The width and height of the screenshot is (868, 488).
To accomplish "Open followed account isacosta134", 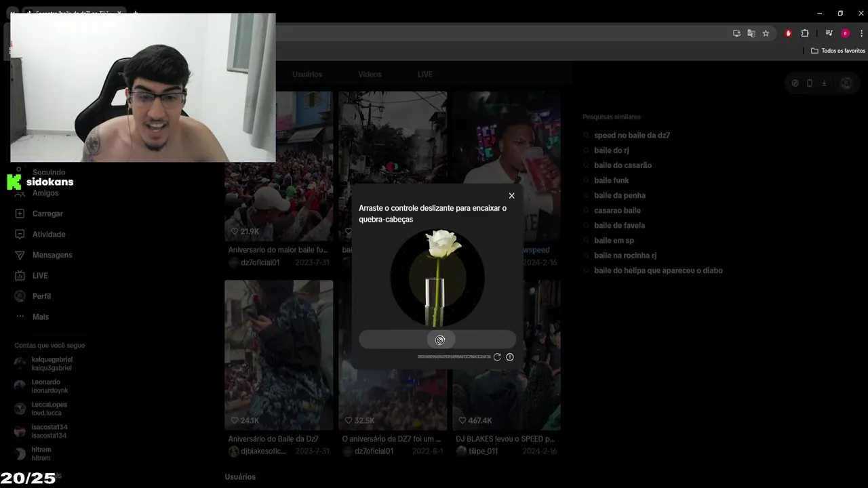I will point(41,432).
